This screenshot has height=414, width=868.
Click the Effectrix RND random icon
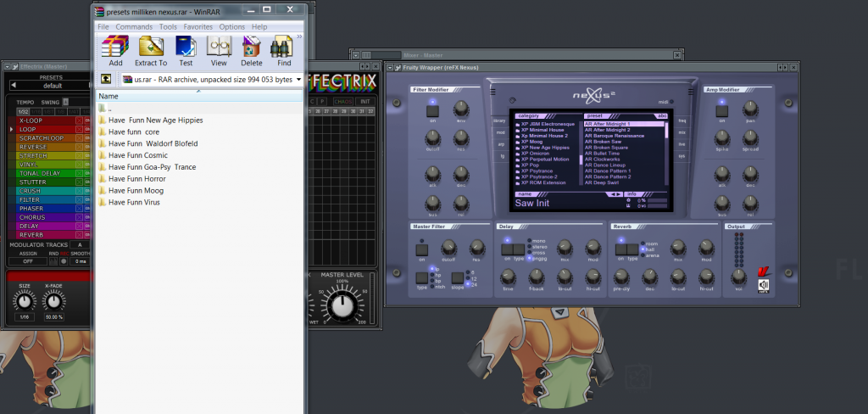tap(53, 261)
